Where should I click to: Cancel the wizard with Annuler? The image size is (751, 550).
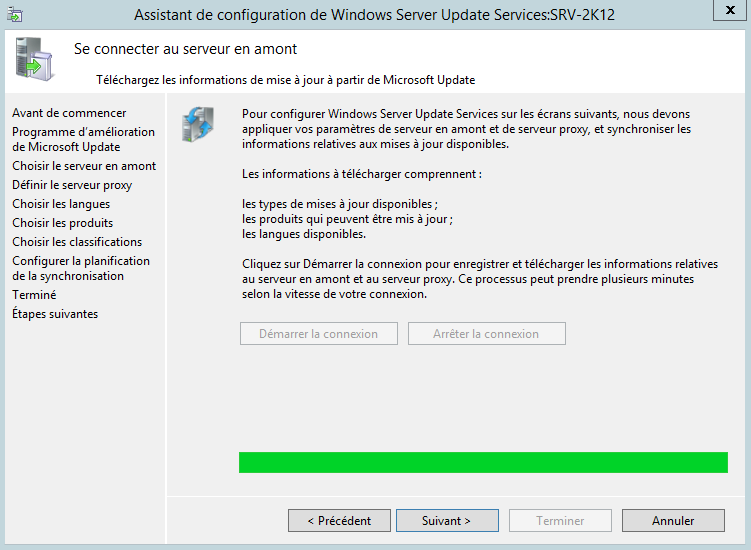673,521
